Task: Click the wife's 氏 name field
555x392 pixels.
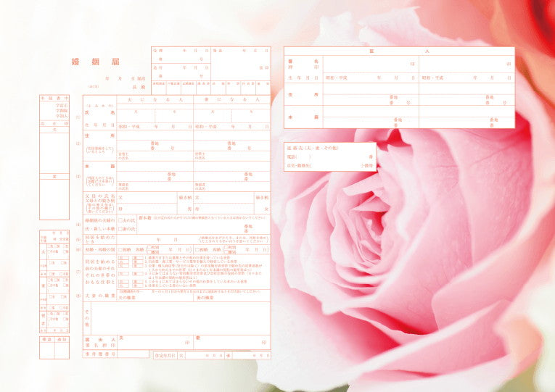Action: [213, 116]
